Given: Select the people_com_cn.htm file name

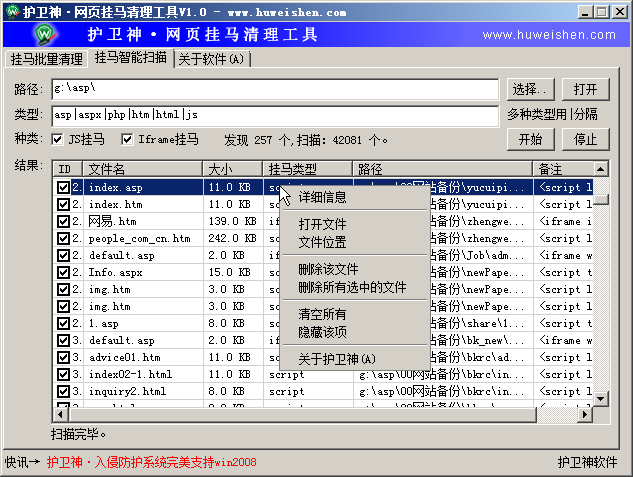Looking at the screenshot, I should 140,238.
